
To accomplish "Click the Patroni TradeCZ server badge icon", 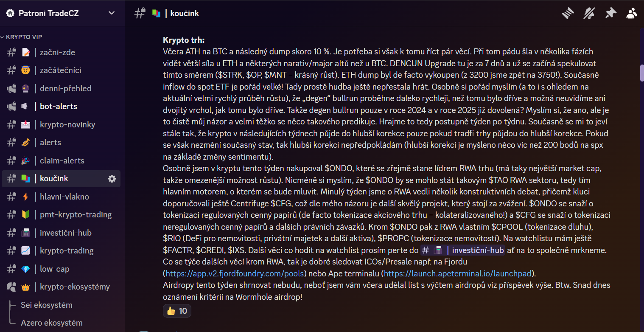I will pyautogui.click(x=10, y=13).
